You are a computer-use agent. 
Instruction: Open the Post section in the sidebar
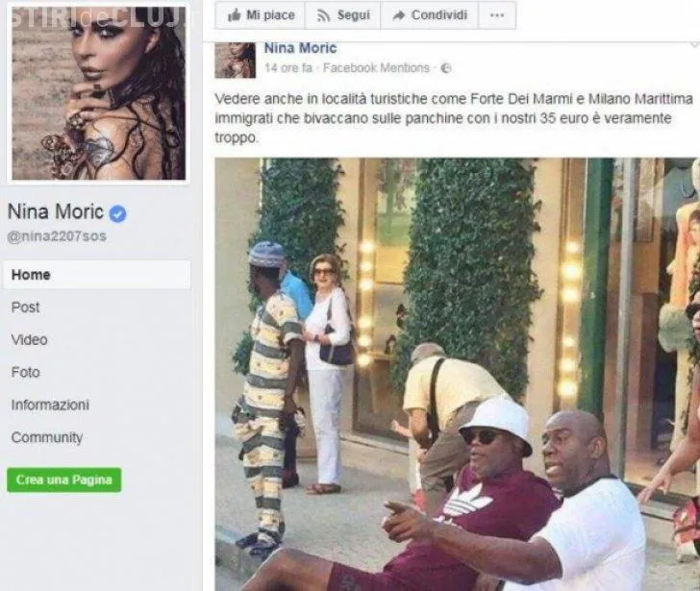[25, 308]
